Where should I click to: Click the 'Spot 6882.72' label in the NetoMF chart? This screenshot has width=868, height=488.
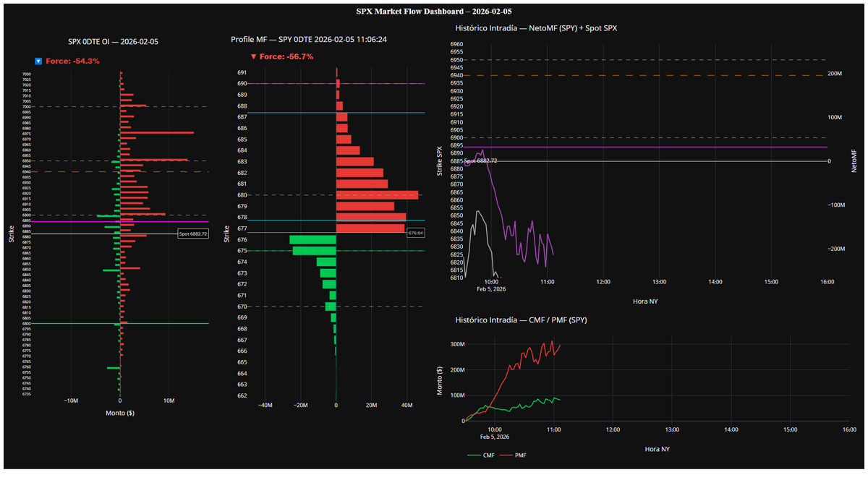[x=480, y=160]
